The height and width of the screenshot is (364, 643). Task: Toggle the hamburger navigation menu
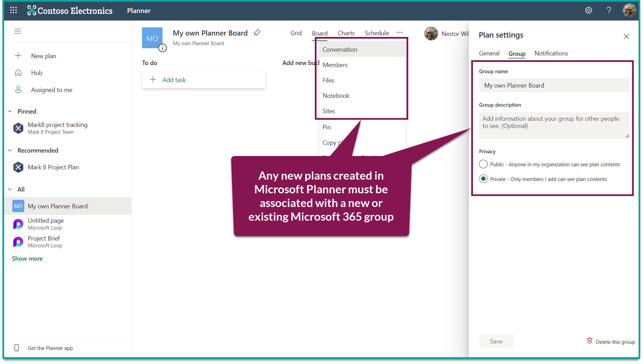click(18, 31)
